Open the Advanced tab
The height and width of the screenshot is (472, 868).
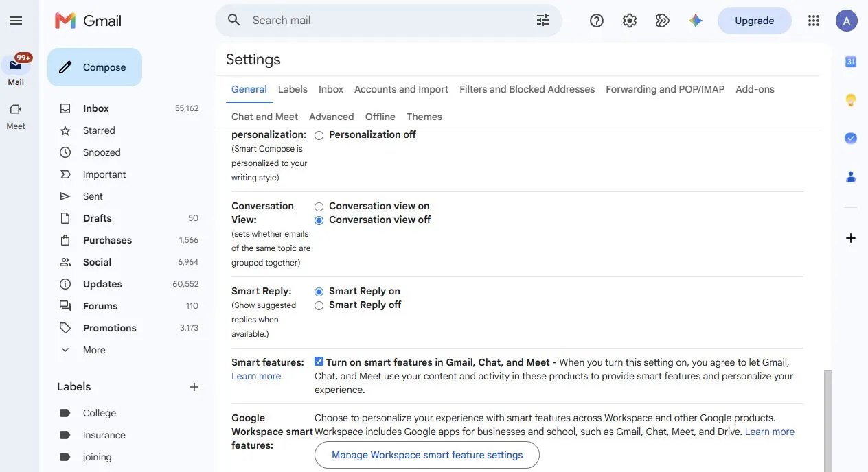tap(332, 117)
